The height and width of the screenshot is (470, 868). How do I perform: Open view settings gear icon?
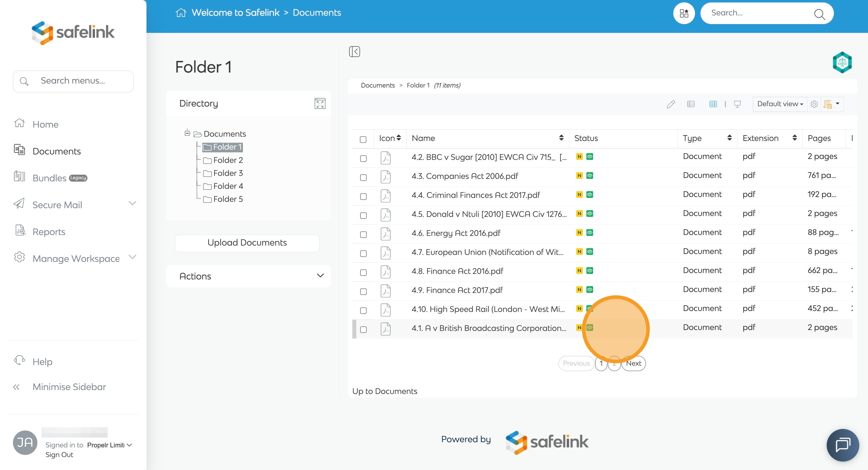point(814,104)
